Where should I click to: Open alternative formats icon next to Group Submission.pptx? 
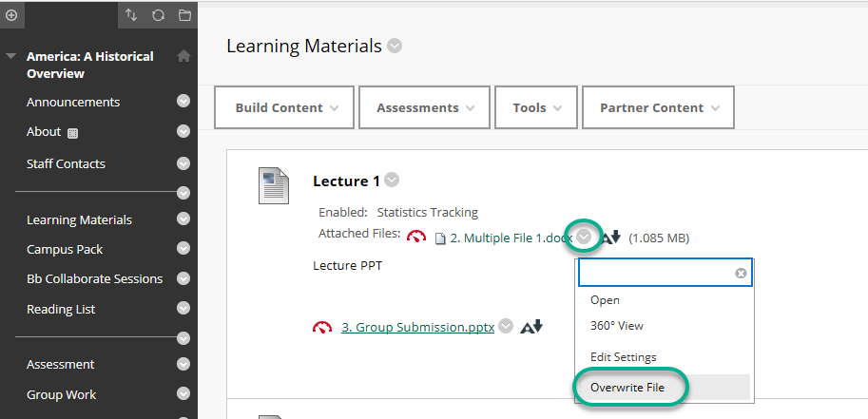click(x=531, y=327)
